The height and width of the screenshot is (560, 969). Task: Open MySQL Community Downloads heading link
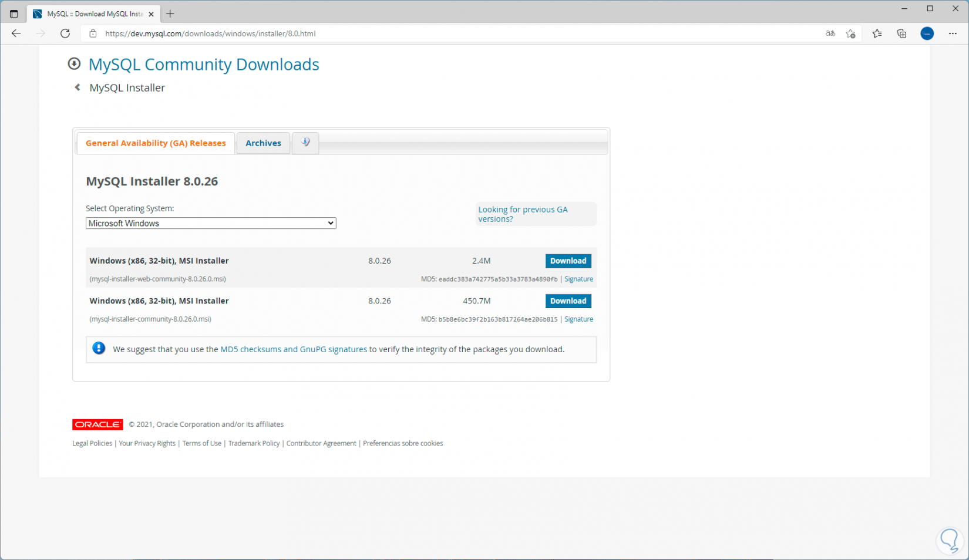[x=204, y=64]
